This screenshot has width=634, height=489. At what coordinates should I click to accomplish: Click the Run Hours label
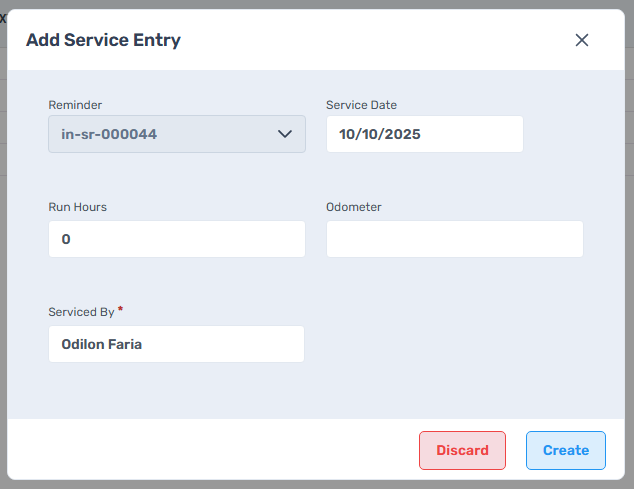point(77,207)
